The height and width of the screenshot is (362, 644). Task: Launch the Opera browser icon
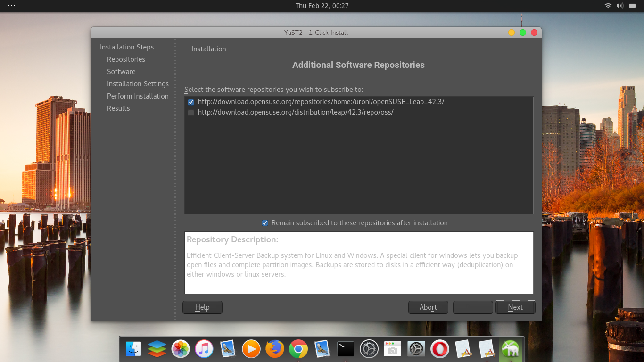[439, 349]
